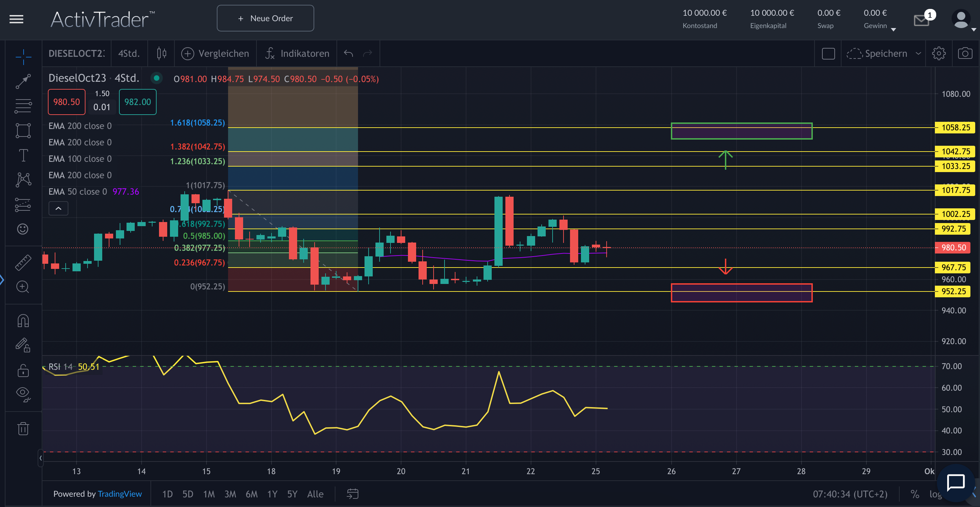Click the 982.00 buy price box
980x507 pixels.
[x=137, y=102]
